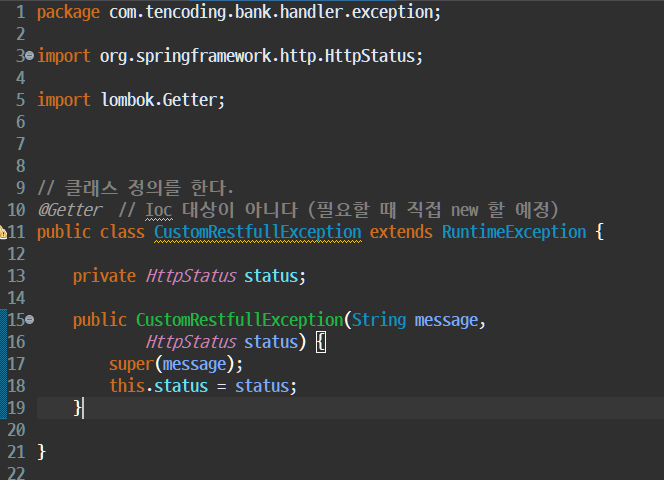Click the super call on line 17

[176, 364]
